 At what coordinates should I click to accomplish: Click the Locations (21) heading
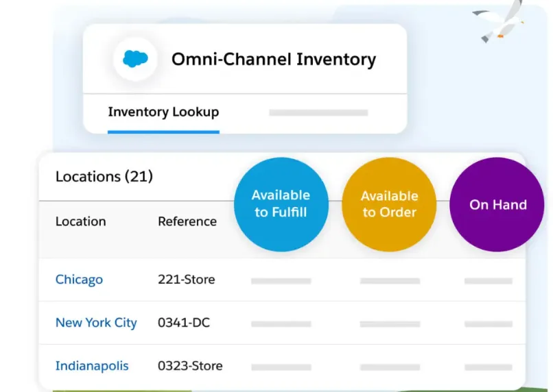pos(104,176)
